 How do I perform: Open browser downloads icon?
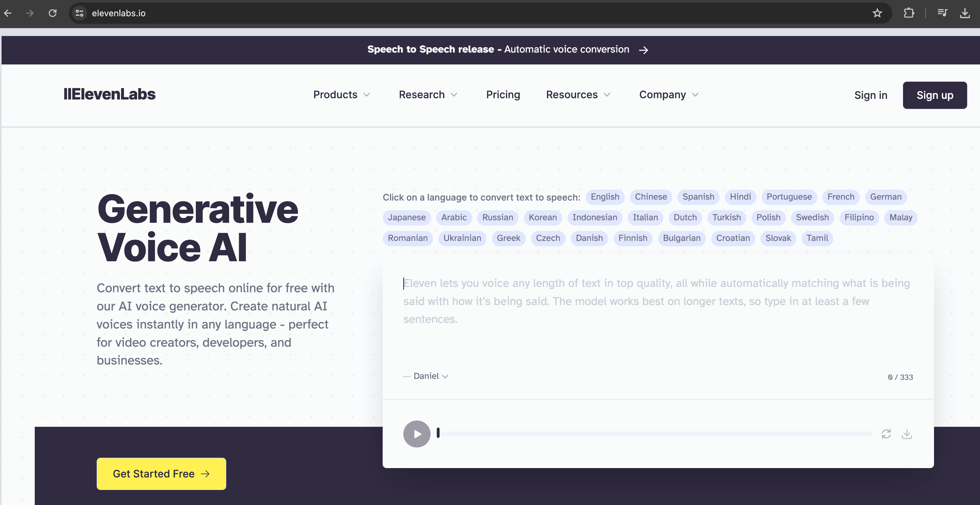pyautogui.click(x=965, y=13)
